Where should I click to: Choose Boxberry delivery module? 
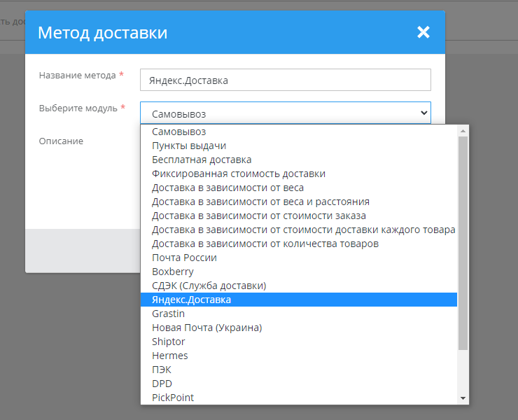click(x=173, y=272)
